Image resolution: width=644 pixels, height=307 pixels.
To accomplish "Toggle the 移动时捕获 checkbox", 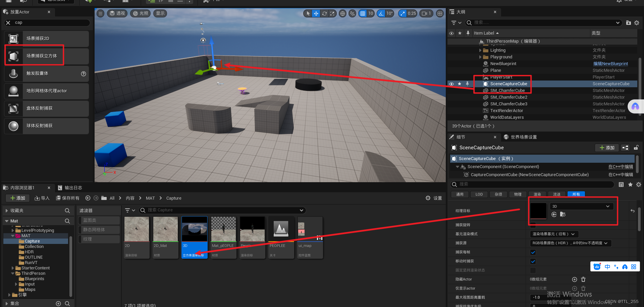I will click(533, 261).
